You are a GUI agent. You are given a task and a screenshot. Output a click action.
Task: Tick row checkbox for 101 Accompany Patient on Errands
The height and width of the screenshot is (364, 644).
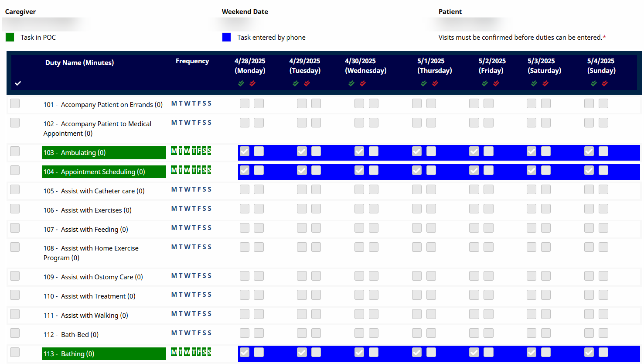(15, 103)
